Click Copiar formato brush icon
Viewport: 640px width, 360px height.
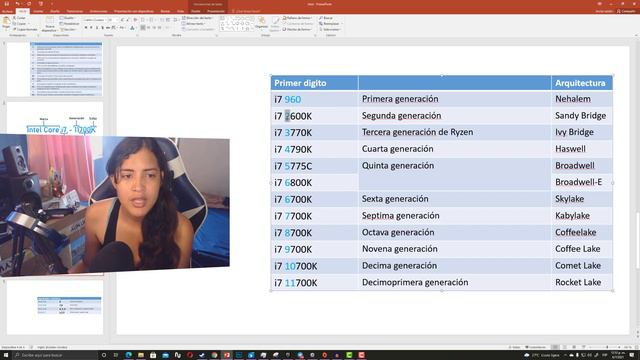point(15,29)
